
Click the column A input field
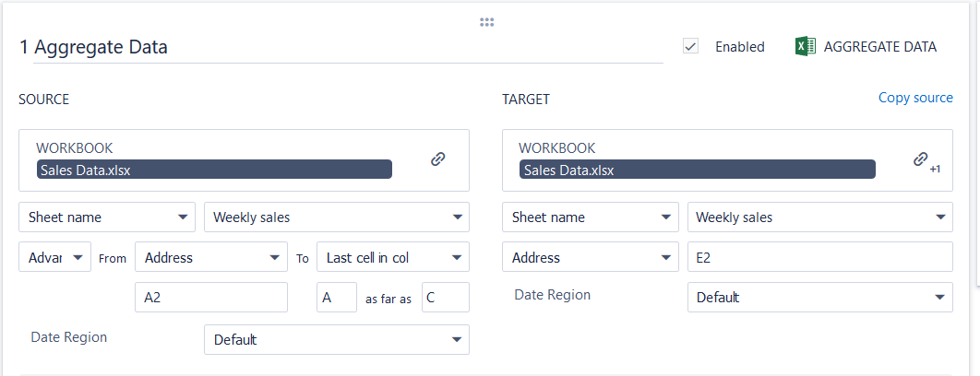coord(336,298)
